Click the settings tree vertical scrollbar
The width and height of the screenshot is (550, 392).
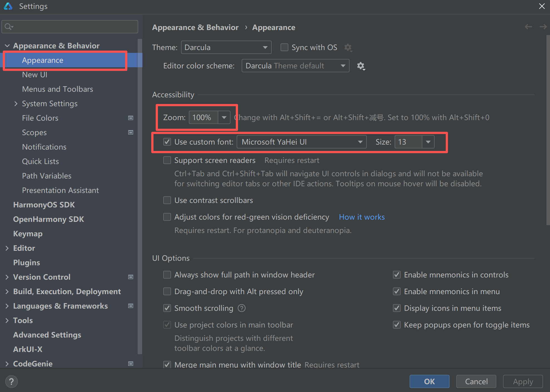(x=140, y=195)
